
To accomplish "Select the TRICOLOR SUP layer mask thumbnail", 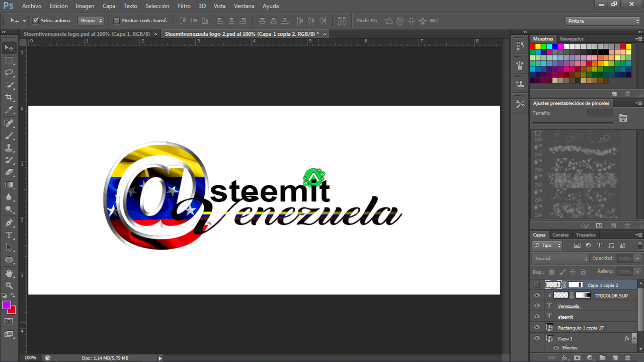I will pos(583,296).
